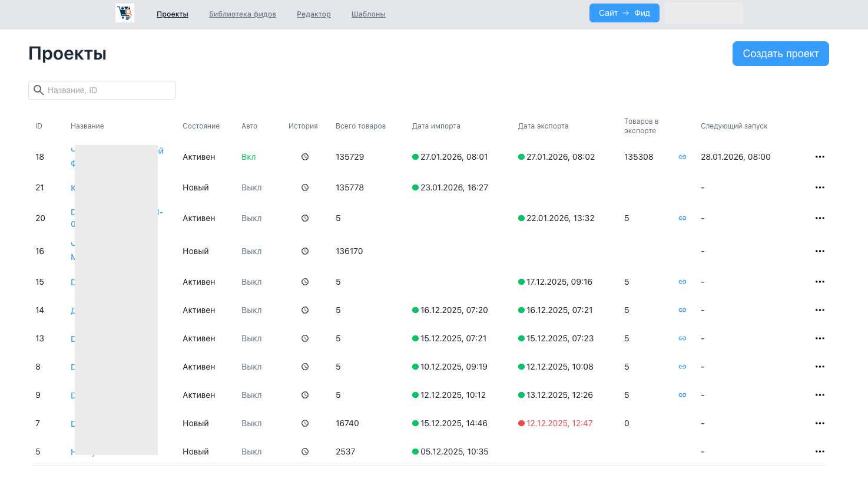Copy export link icon for project 20

683,218
